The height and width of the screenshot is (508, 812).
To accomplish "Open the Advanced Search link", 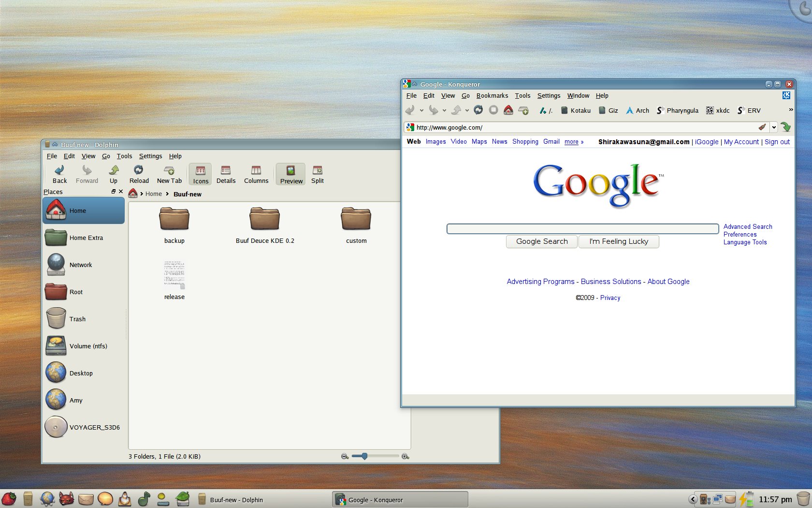I will [x=748, y=226].
